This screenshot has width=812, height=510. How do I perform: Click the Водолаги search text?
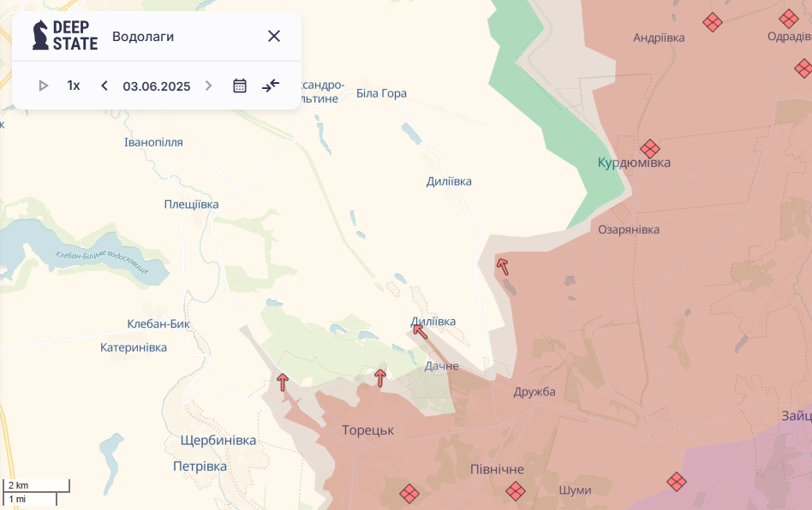(x=143, y=36)
